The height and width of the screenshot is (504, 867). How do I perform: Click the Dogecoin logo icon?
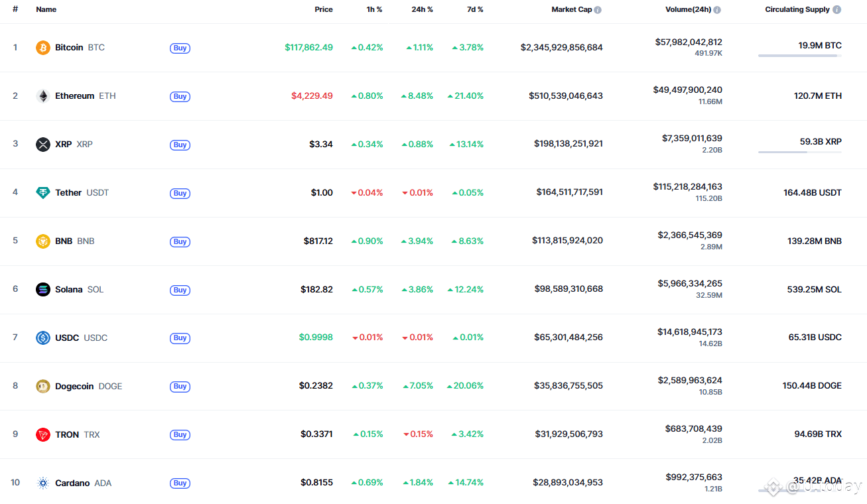[43, 386]
